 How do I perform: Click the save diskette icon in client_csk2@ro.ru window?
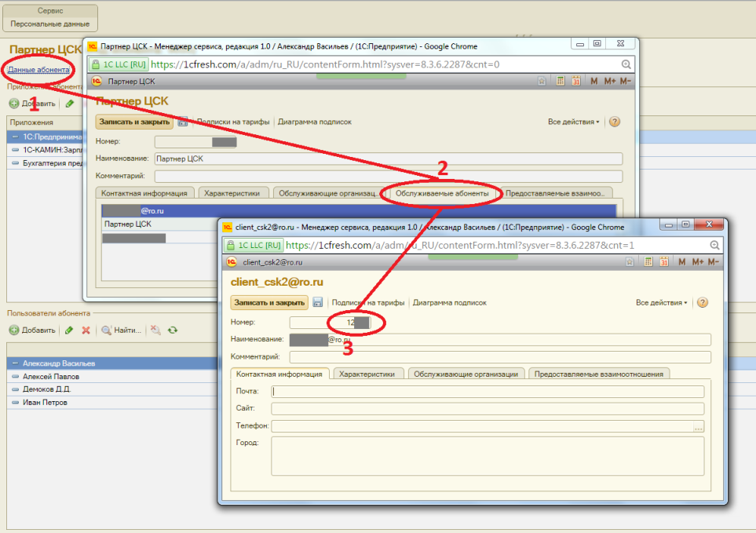click(317, 302)
